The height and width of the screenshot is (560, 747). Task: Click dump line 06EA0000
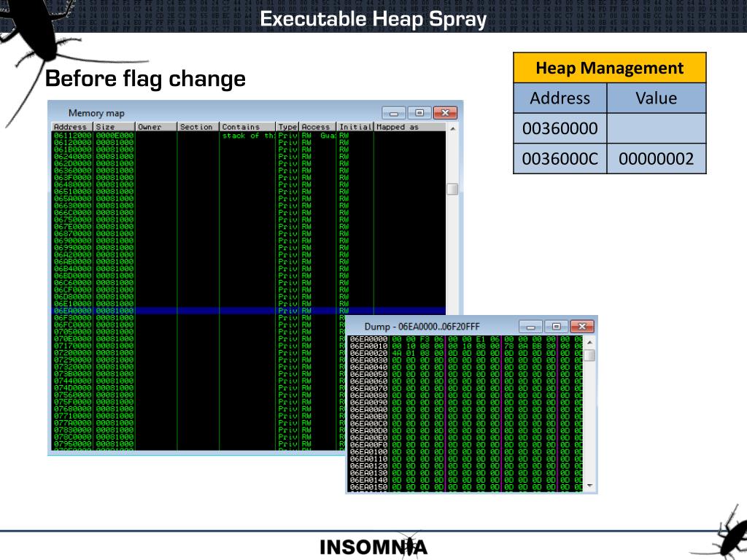465,339
